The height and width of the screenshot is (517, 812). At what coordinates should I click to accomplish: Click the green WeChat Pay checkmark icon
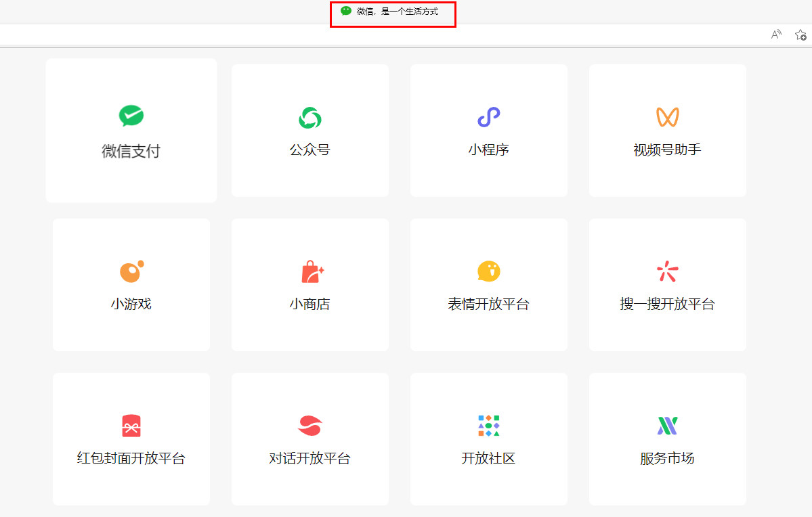point(131,116)
